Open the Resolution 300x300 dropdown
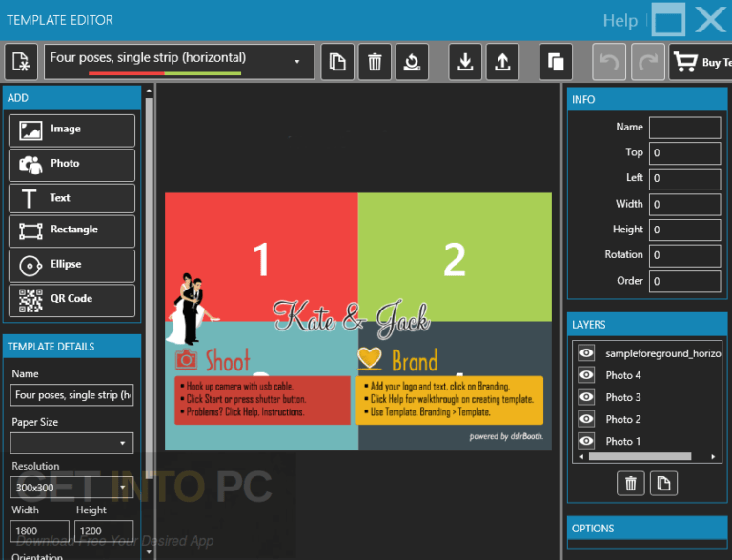Image resolution: width=732 pixels, height=560 pixels. (x=71, y=488)
